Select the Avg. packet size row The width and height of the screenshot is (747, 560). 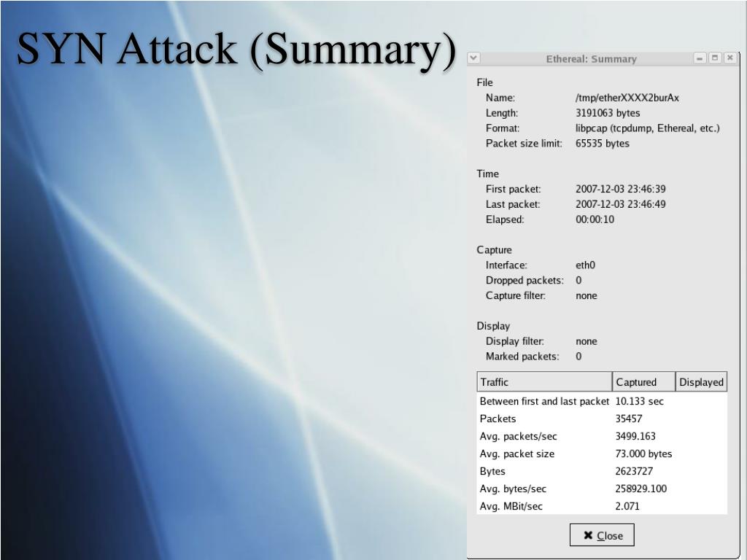click(602, 454)
